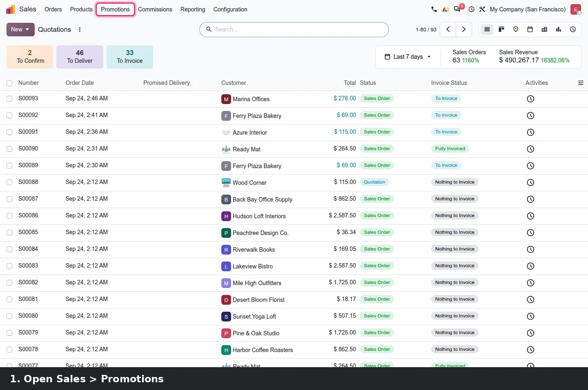588x390 pixels.
Task: Click the Sales Revenue $ 490,267.17 figure
Action: tap(519, 60)
